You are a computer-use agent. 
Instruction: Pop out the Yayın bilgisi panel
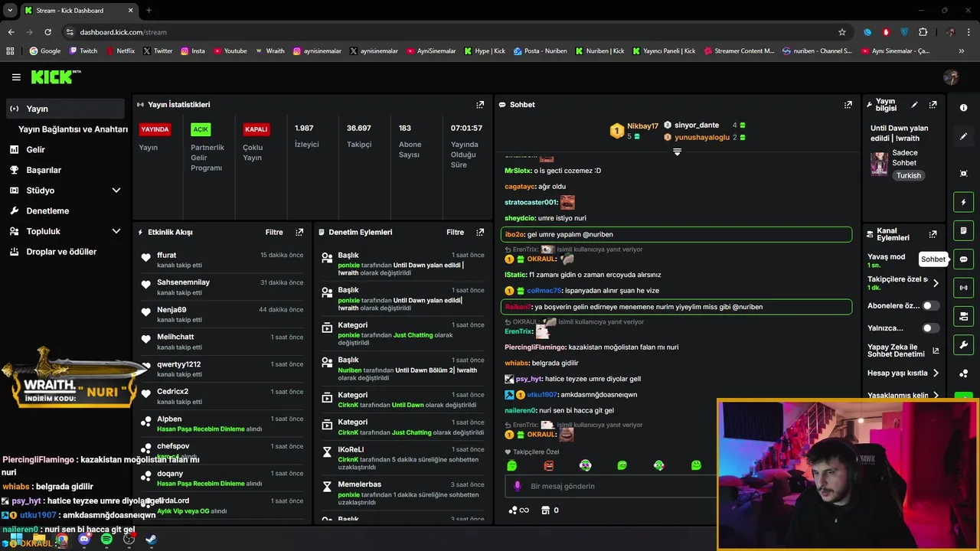[x=933, y=105]
